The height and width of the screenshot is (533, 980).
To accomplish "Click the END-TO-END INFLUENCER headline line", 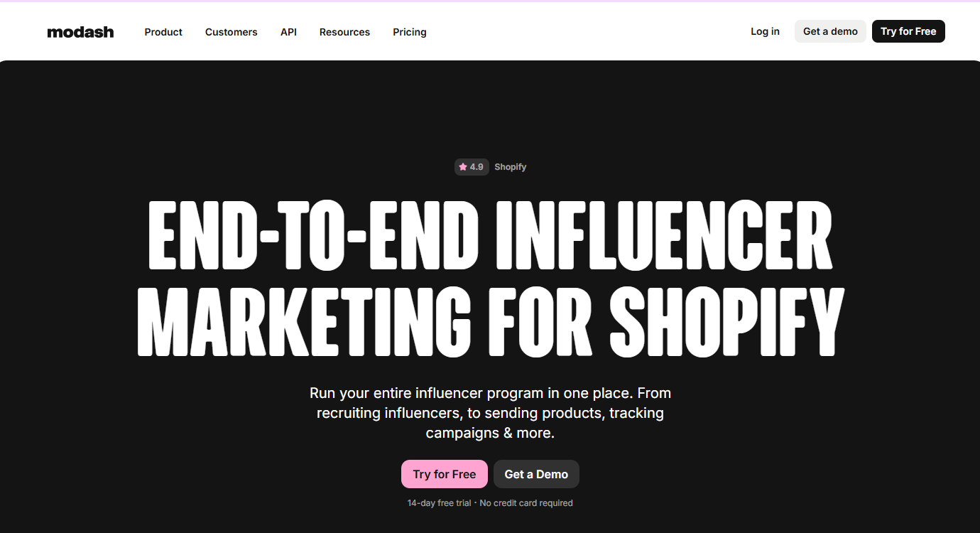I will click(x=490, y=235).
